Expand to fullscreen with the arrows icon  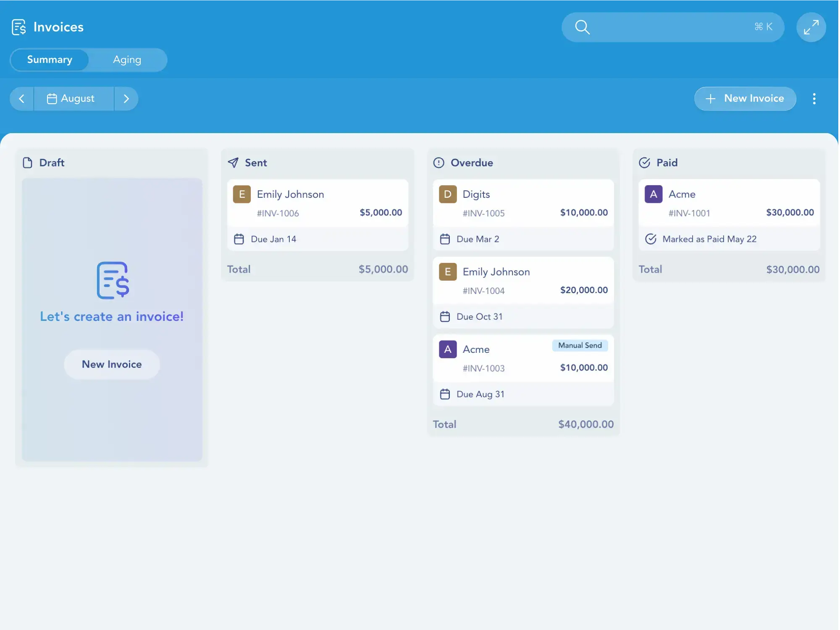811,27
